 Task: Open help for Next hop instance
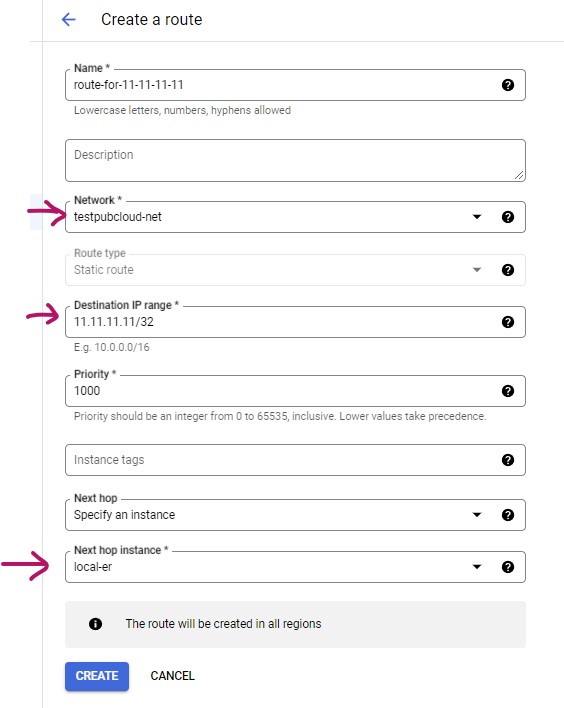tap(508, 567)
